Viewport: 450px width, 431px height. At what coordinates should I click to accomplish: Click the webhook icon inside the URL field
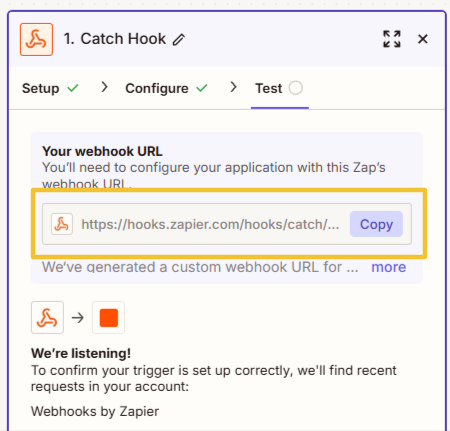click(62, 224)
